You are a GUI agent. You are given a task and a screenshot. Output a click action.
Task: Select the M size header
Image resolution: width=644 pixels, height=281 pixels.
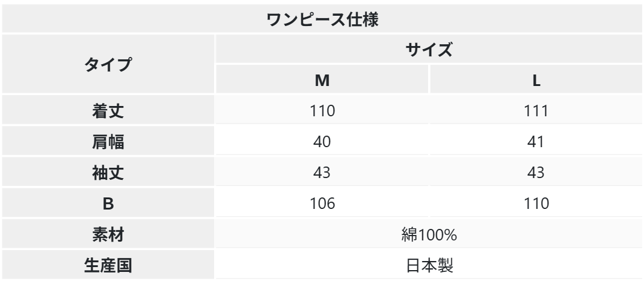pos(322,80)
